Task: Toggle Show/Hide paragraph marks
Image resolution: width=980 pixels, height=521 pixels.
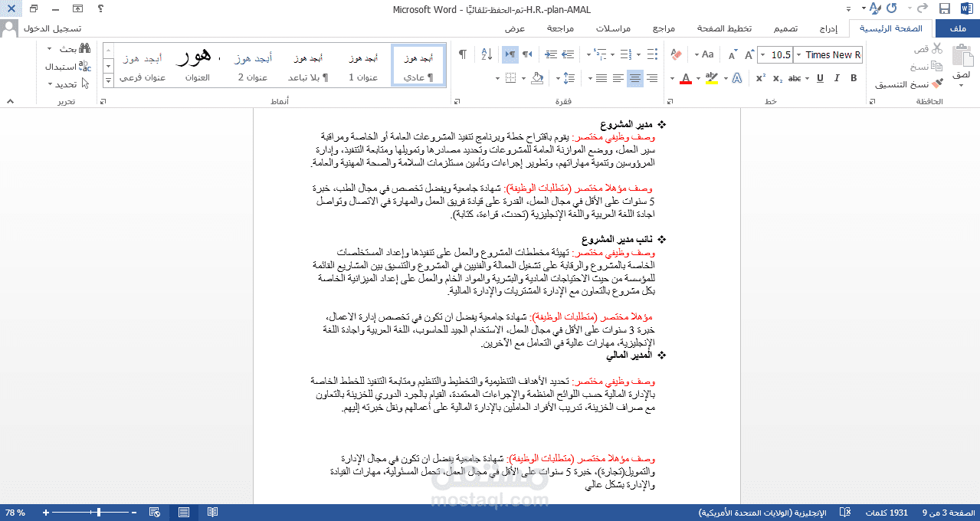Action: pyautogui.click(x=463, y=54)
